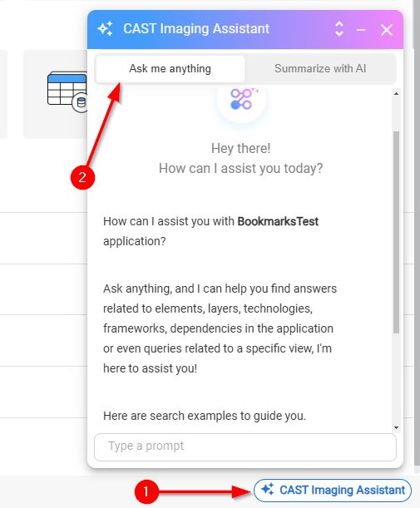Click 'Here are search examples to guide you.'
Screen dimensions: 420x508
(205, 416)
